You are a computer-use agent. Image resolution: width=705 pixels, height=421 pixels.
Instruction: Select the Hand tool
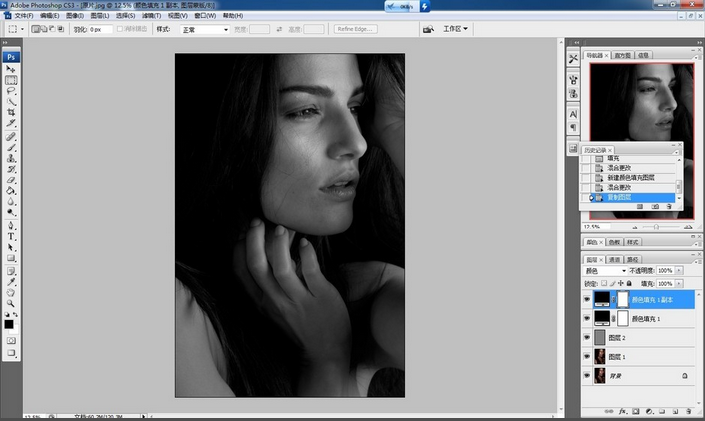[x=11, y=293]
